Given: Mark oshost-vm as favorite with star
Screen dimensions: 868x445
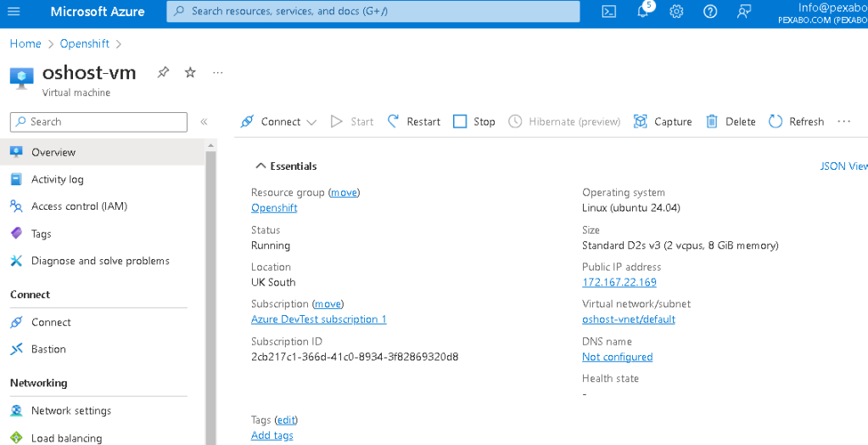Looking at the screenshot, I should 190,72.
